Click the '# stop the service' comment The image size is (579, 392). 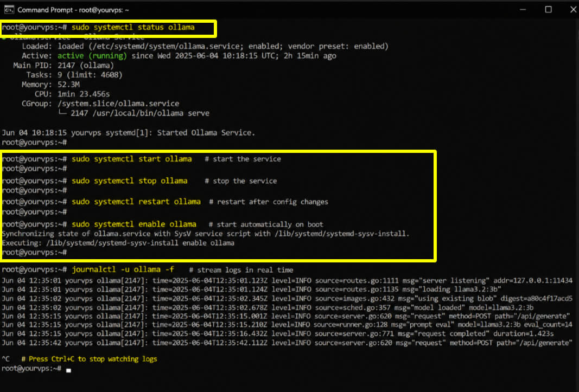tap(240, 181)
